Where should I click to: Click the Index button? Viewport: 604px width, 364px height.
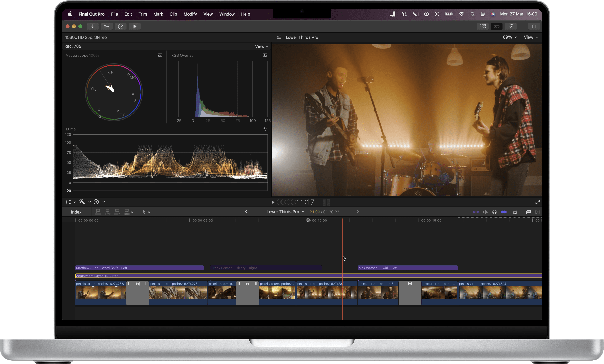tap(76, 212)
